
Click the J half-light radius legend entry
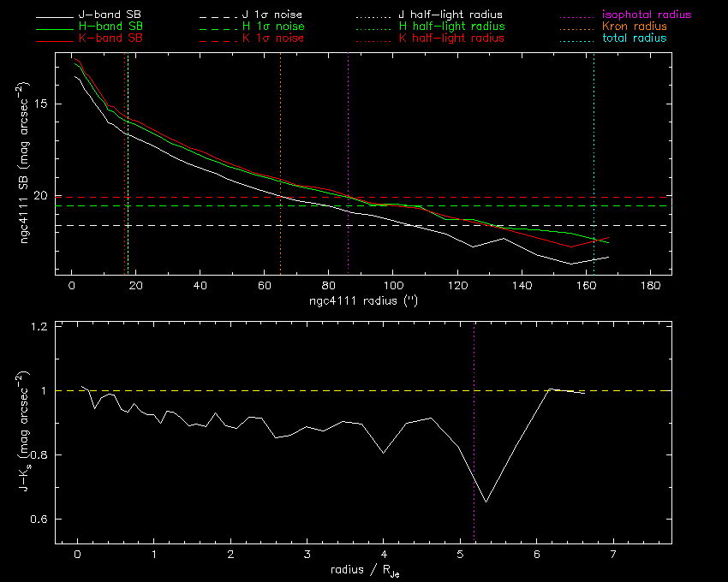451,15
